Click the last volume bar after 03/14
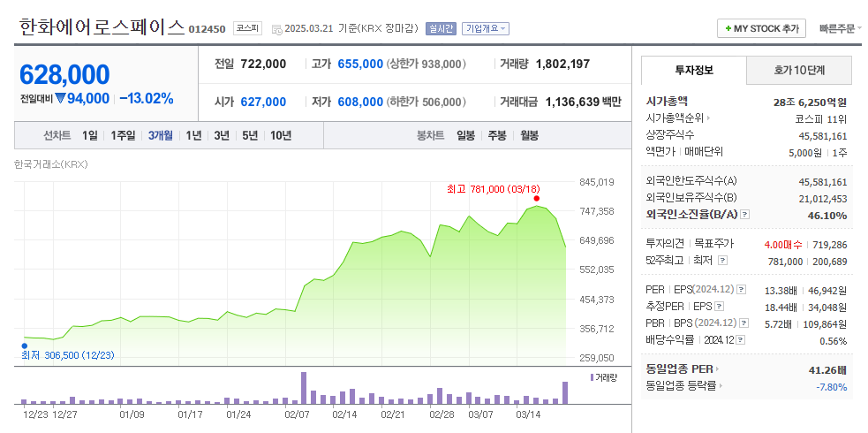 coord(565,392)
